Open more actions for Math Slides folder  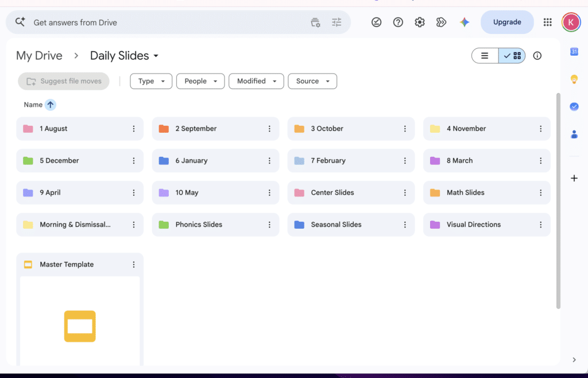coord(541,192)
